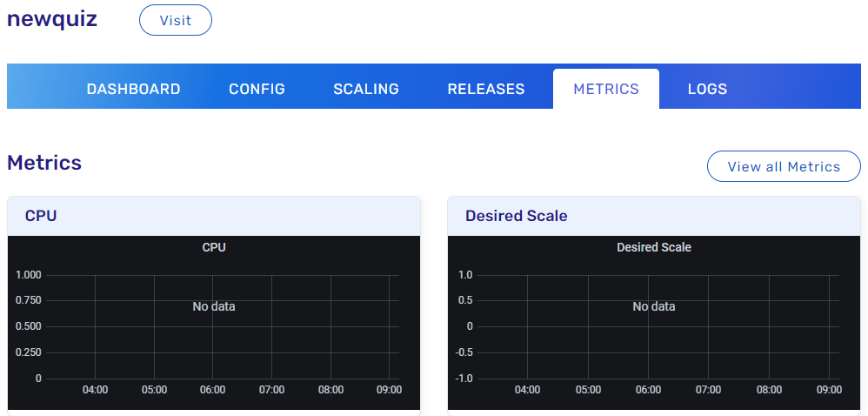Viewport: 868px width, 416px height.
Task: Click the No data message in the CPU chart
Action: (214, 306)
